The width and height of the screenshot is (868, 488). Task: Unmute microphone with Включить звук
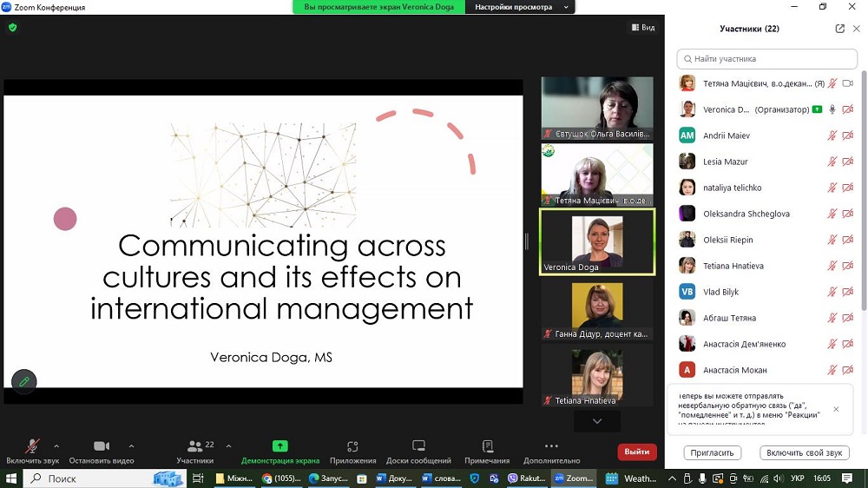(32, 446)
